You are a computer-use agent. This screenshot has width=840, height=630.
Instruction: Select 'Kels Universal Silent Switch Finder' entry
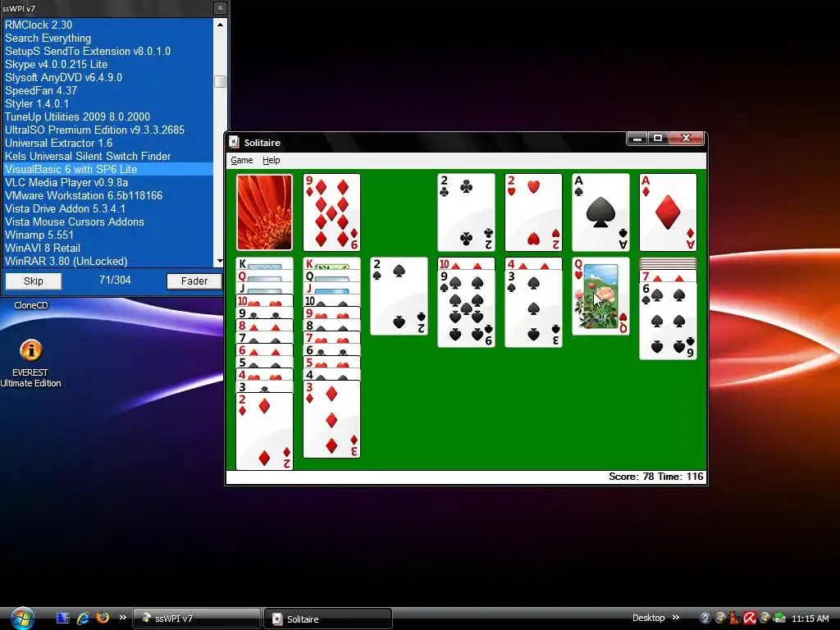pos(108,156)
